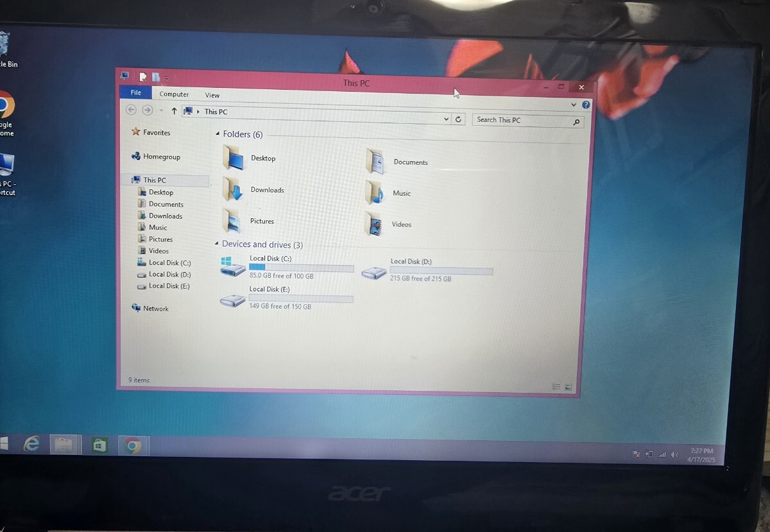Viewport: 770px width, 532px height.
Task: Select the Local Disk (E:) drive icon
Action: pyautogui.click(x=232, y=300)
